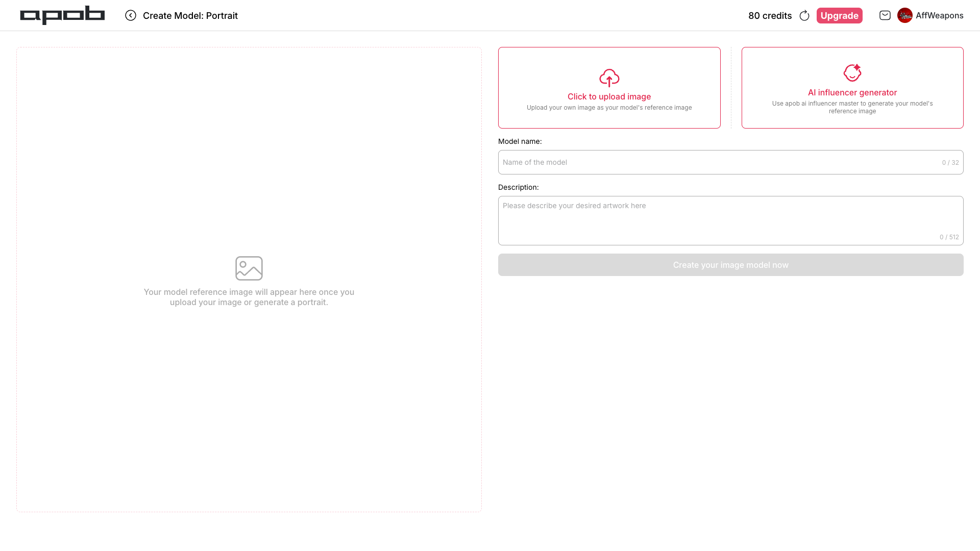Click the upload image description subtitle
The width and height of the screenshot is (980, 551).
click(609, 108)
